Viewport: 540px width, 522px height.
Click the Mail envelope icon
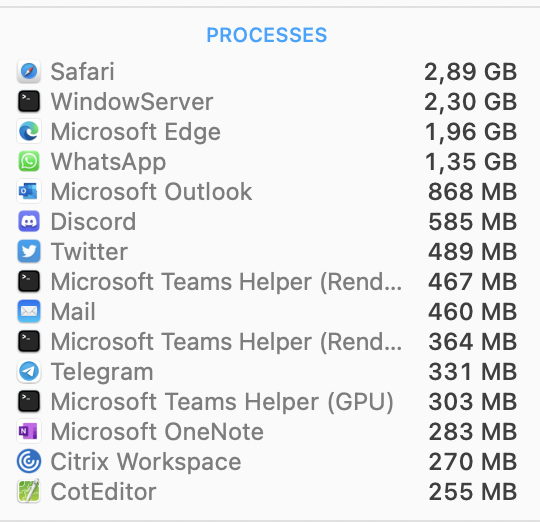click(x=29, y=311)
